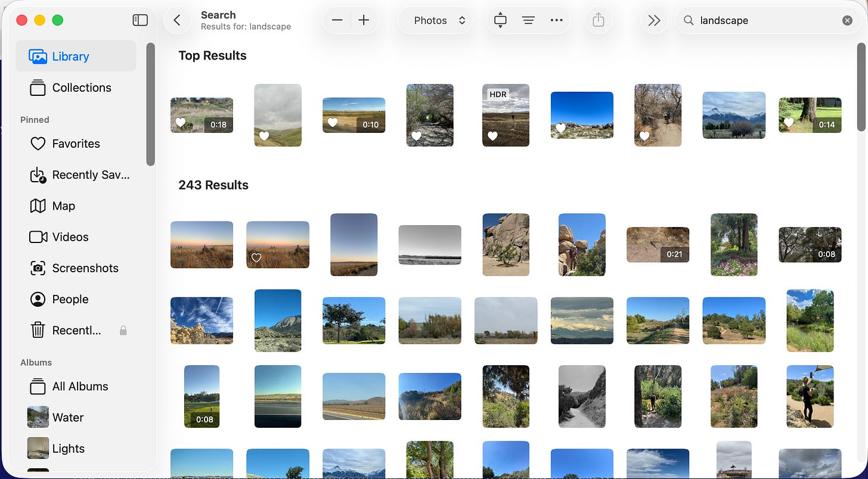This screenshot has height=479, width=868.
Task: Toggle the sidebar visibility icon
Action: (x=140, y=20)
